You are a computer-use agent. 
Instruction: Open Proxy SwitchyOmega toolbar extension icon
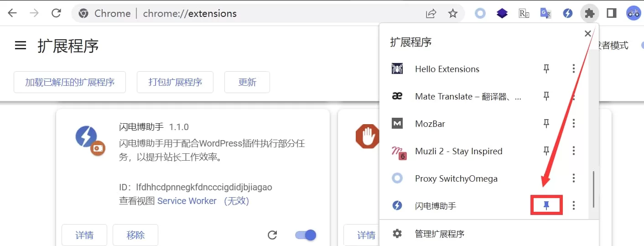click(x=480, y=13)
